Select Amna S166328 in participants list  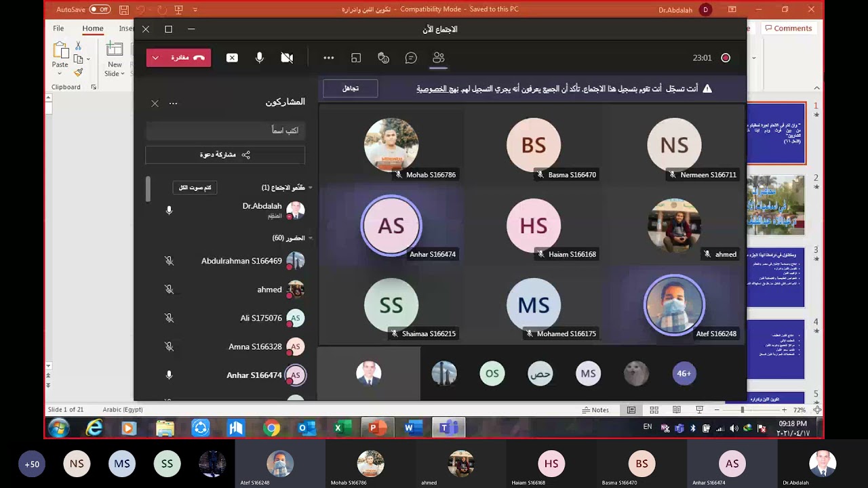click(225, 346)
